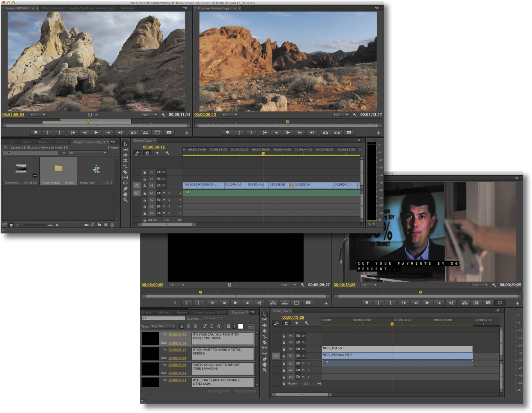Click In timecode 00:00:01:02 in Captions list
532x413 pixels.
point(177,334)
